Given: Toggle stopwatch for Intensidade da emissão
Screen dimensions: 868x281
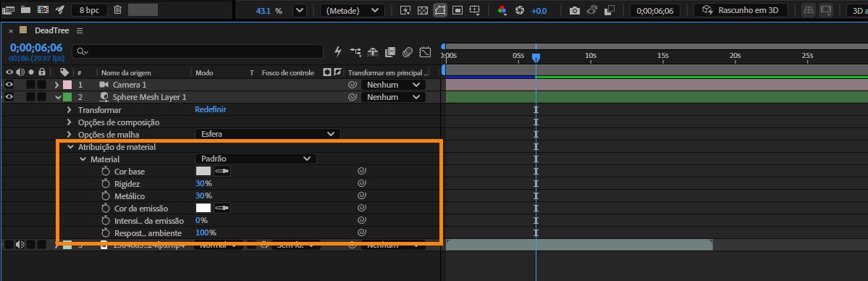Looking at the screenshot, I should (x=106, y=221).
